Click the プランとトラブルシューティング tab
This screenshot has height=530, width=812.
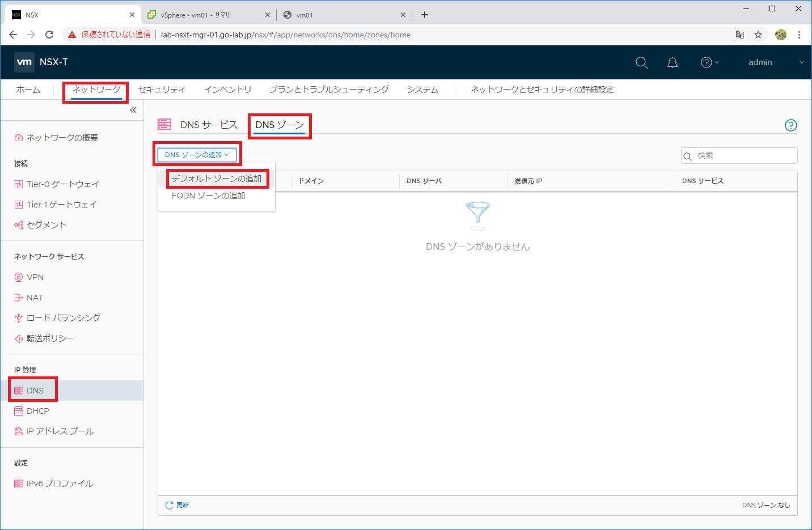click(329, 90)
